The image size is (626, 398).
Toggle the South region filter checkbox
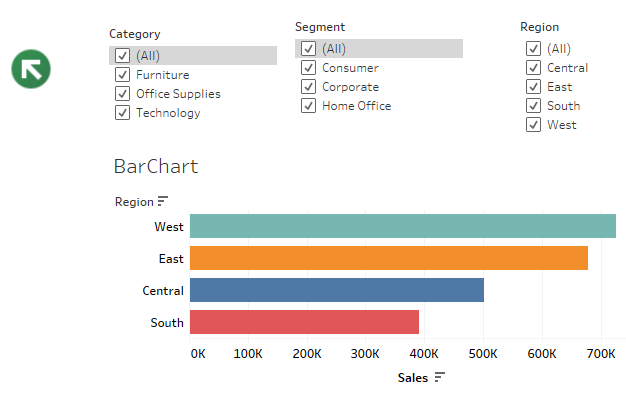point(533,106)
